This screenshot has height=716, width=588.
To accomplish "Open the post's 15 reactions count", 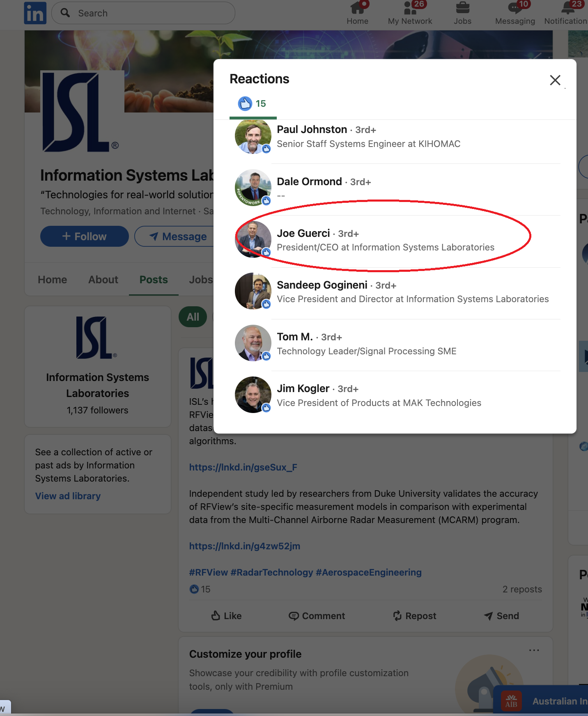I will click(200, 589).
